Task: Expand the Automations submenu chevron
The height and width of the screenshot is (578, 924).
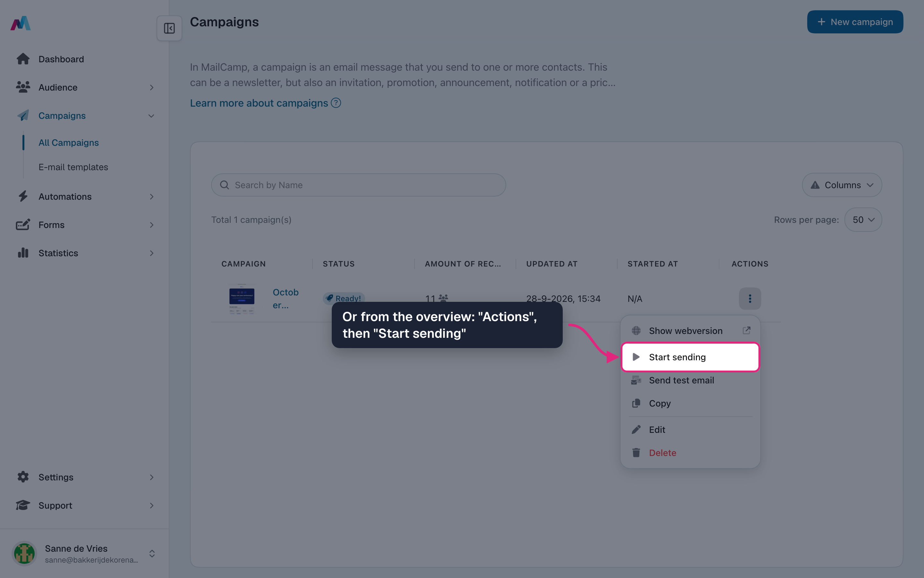Action: [x=151, y=197]
